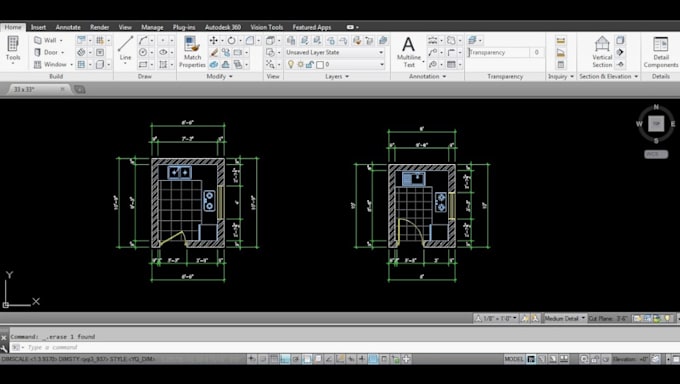Insert Multiline Text

(x=409, y=52)
